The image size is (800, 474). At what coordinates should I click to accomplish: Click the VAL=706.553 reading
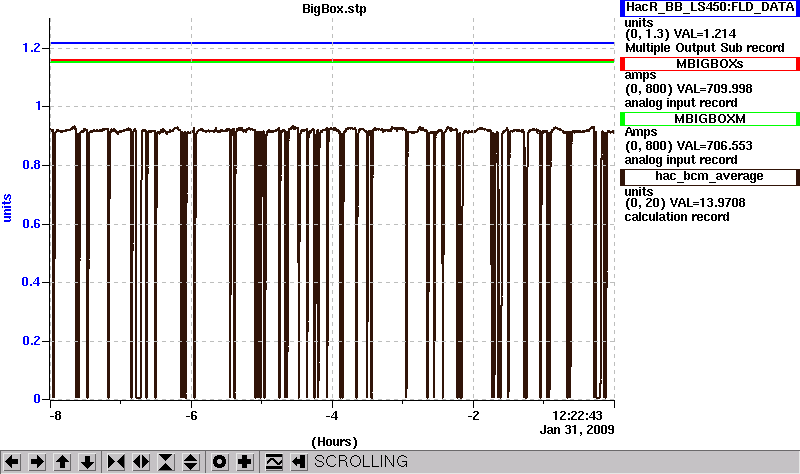coord(713,146)
